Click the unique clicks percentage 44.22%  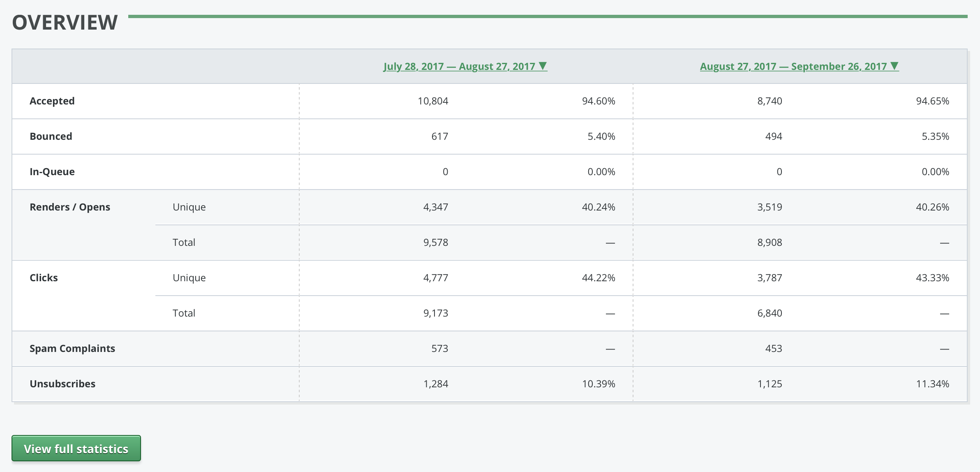(598, 278)
